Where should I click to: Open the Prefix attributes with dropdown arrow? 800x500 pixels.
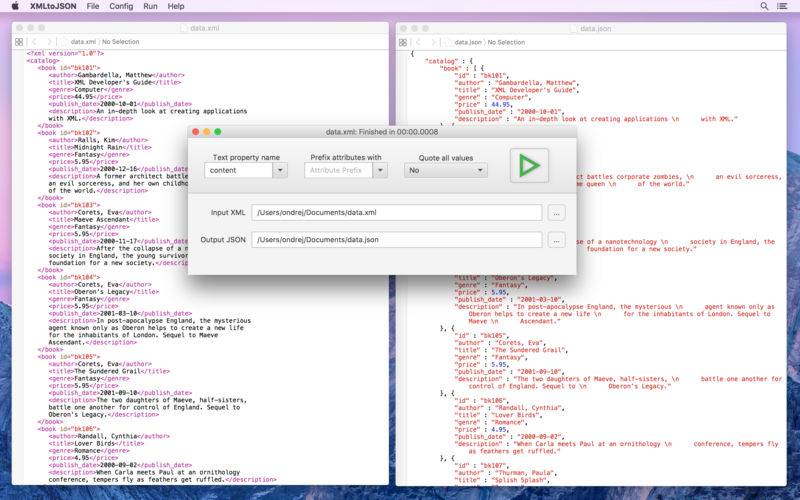coord(380,170)
